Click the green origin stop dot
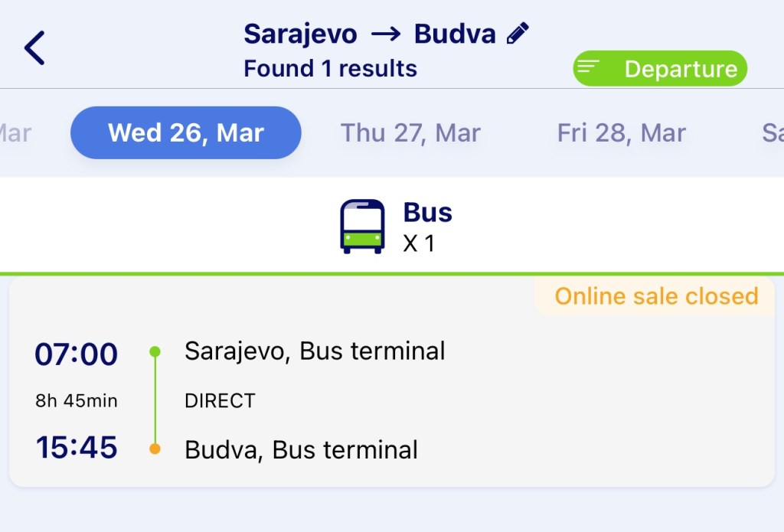Image resolution: width=784 pixels, height=532 pixels. tap(155, 352)
